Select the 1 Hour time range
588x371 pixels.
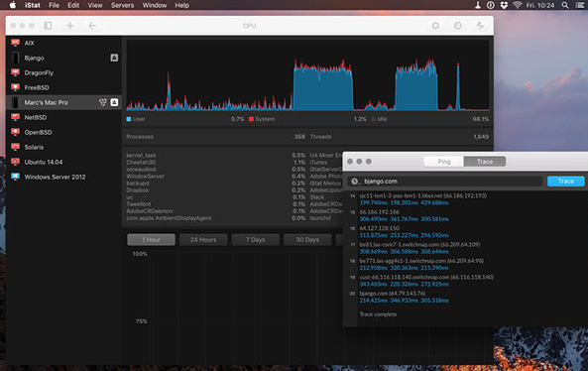[x=151, y=240]
